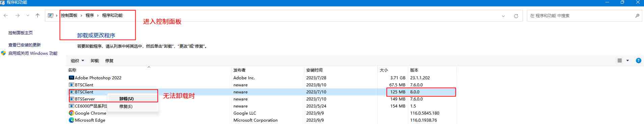This screenshot has height=124, width=644.
Task: Open help via the blue question icon
Action: [x=638, y=60]
